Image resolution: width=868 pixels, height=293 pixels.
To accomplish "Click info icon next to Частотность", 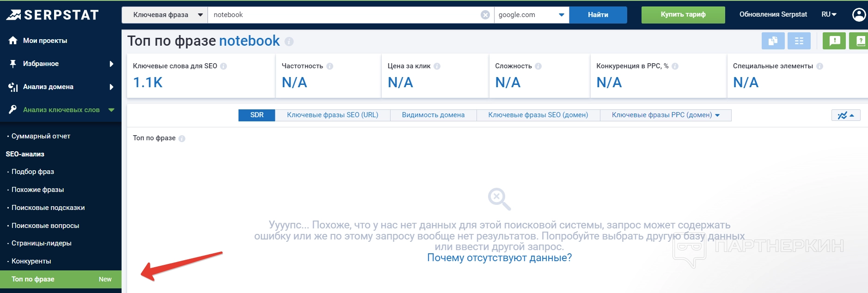I will point(330,66).
